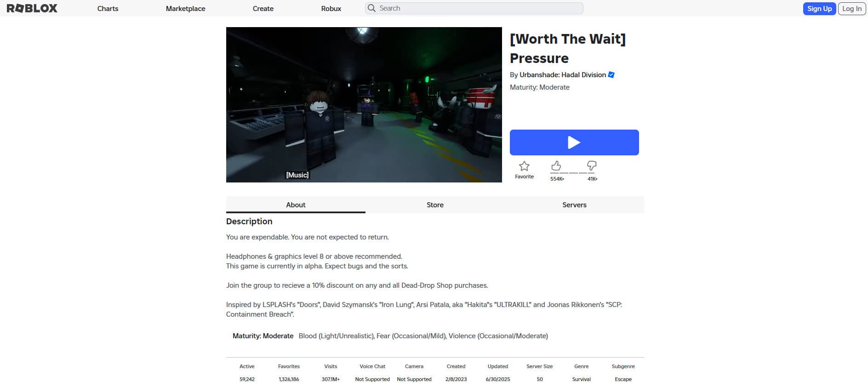Click the Sign Up button
Screen dimensions: 868x387
(x=819, y=8)
